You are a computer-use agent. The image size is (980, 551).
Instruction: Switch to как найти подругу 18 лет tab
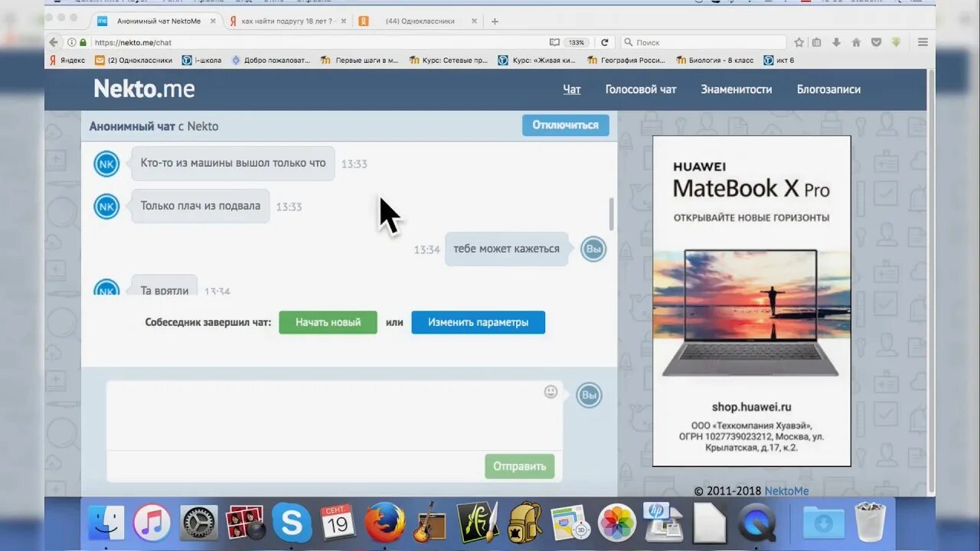coord(287,21)
